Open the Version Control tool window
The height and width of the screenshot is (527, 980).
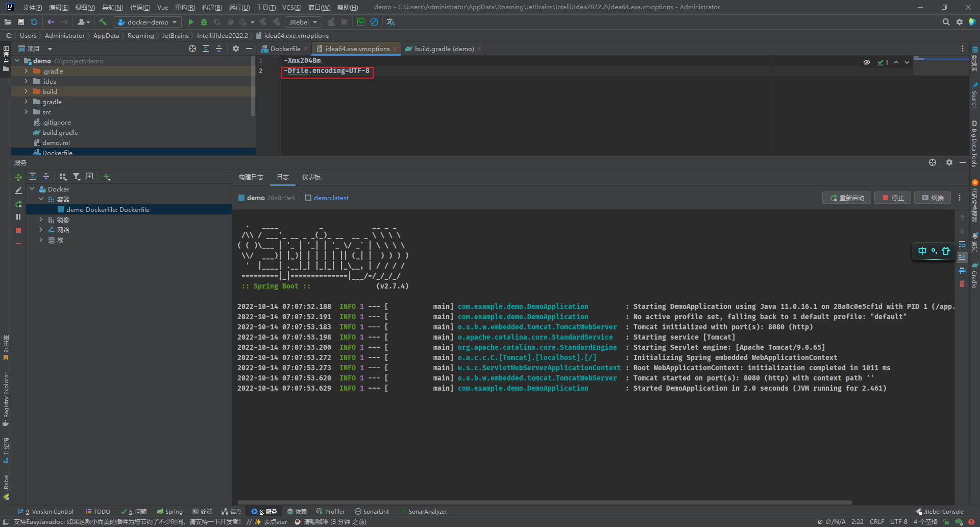click(46, 511)
